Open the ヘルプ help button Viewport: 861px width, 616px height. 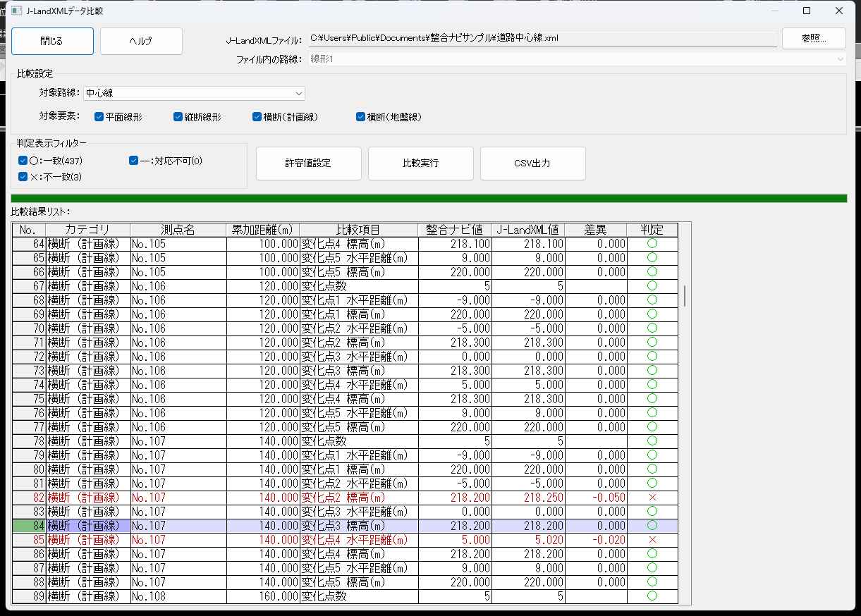[141, 41]
